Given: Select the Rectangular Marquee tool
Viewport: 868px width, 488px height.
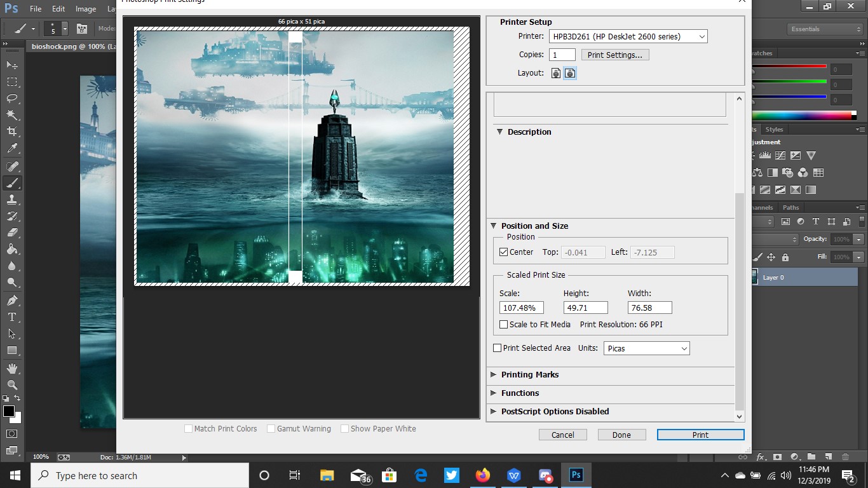Looking at the screenshot, I should pyautogui.click(x=12, y=82).
